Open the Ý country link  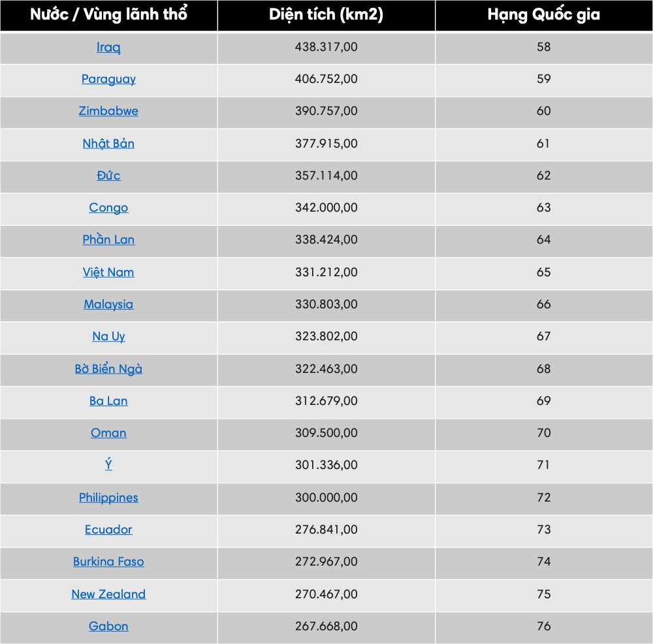[108, 464]
